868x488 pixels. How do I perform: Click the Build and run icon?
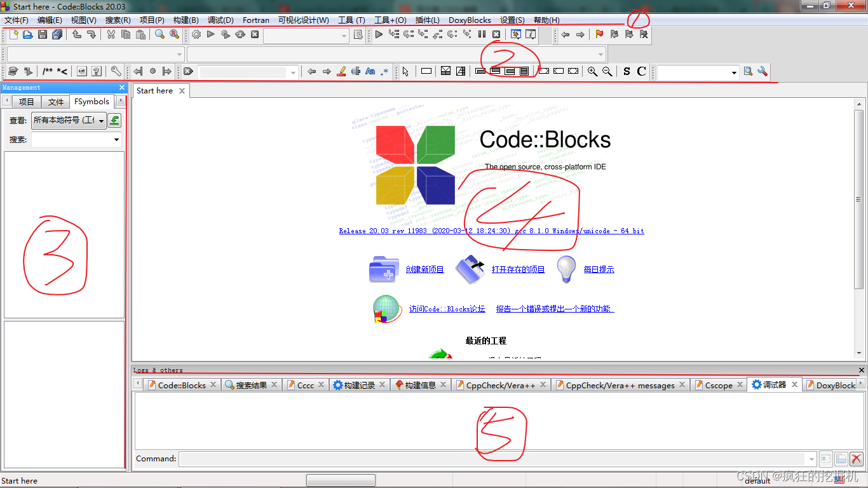pyautogui.click(x=226, y=34)
